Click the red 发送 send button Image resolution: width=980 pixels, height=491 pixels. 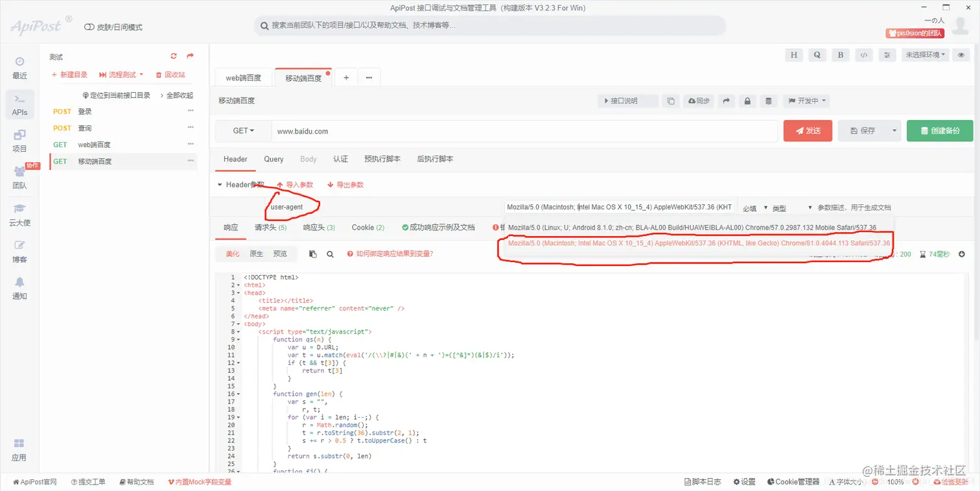(x=808, y=131)
